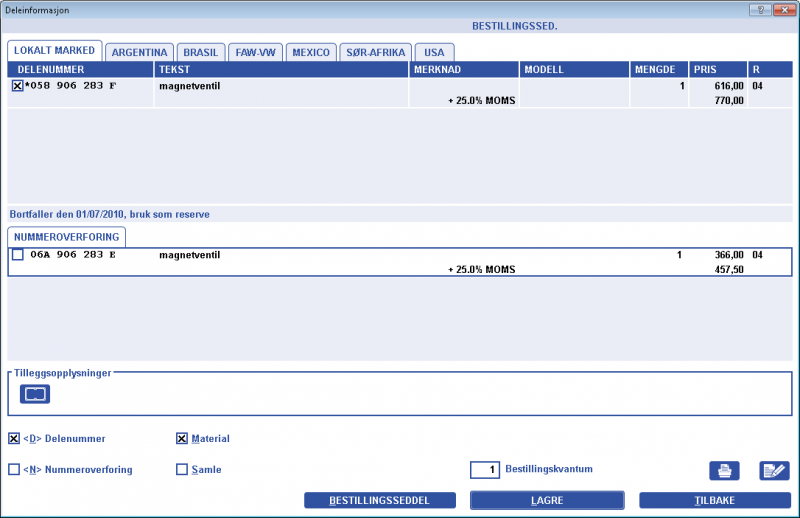Click the edit note pencil icon
The image size is (800, 518).
[773, 471]
